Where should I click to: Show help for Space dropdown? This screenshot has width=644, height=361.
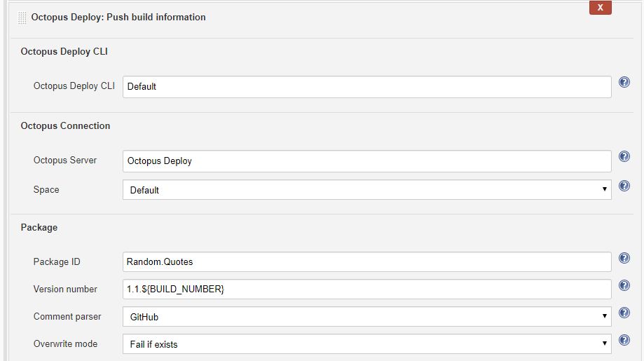click(624, 186)
